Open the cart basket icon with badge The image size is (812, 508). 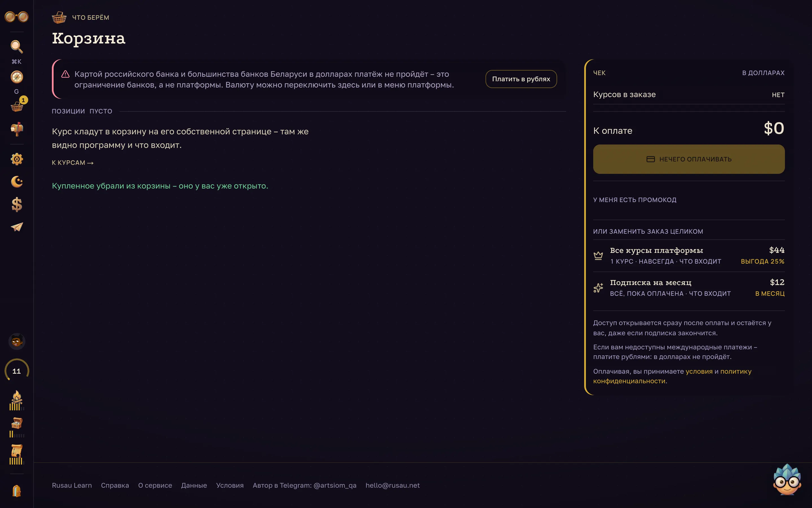tap(17, 106)
